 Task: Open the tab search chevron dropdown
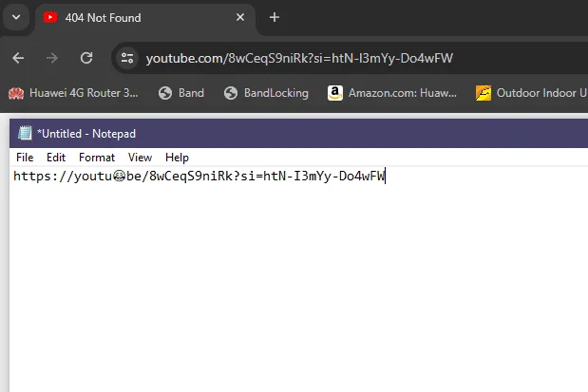[16, 17]
